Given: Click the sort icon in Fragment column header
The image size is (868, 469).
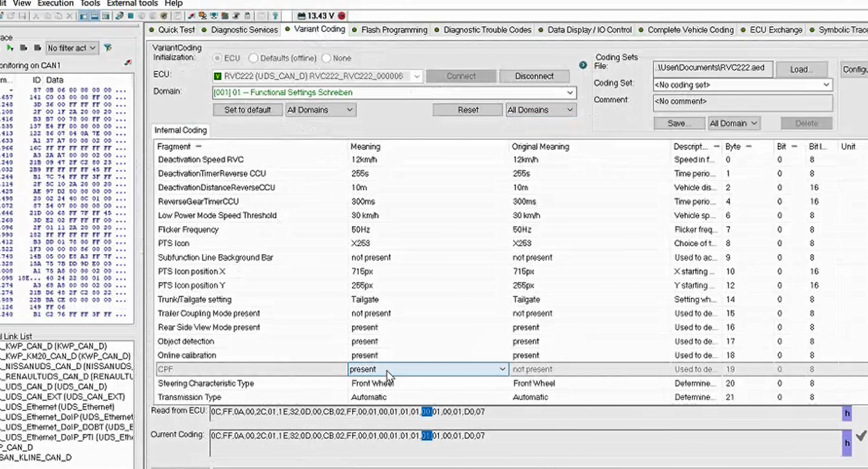Looking at the screenshot, I should [x=198, y=146].
